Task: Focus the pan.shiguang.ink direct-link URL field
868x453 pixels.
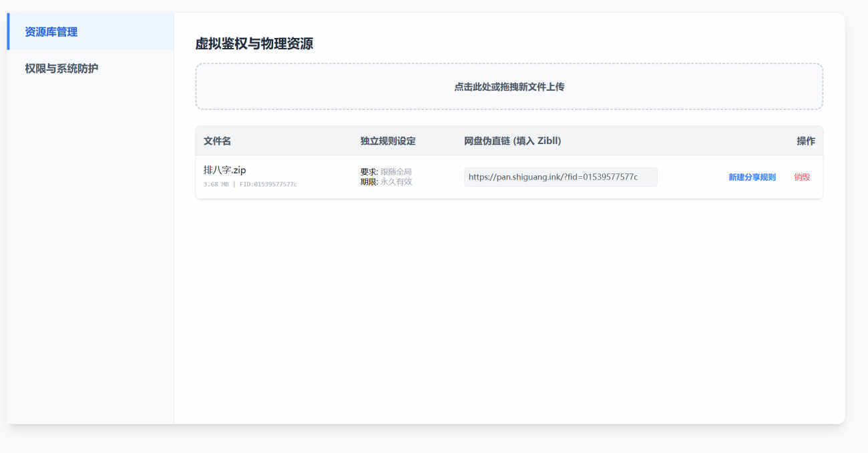Action: click(x=560, y=177)
